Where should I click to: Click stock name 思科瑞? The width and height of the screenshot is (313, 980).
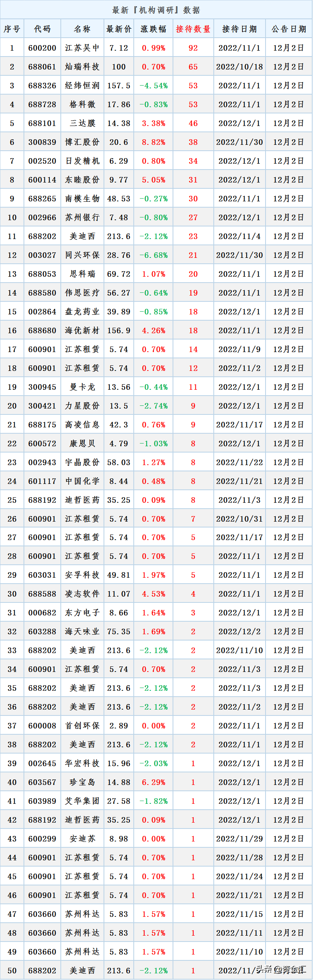pos(82,274)
